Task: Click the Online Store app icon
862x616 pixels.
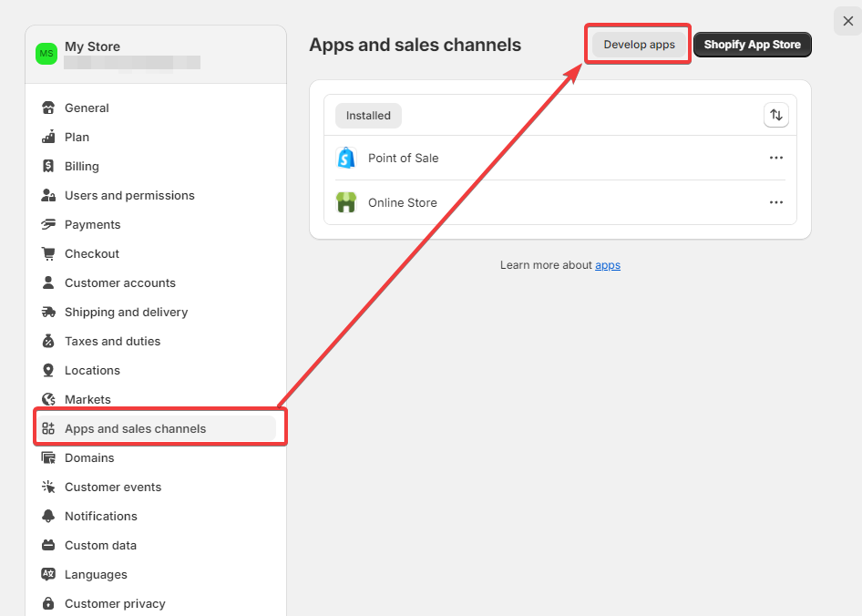Action: (346, 202)
